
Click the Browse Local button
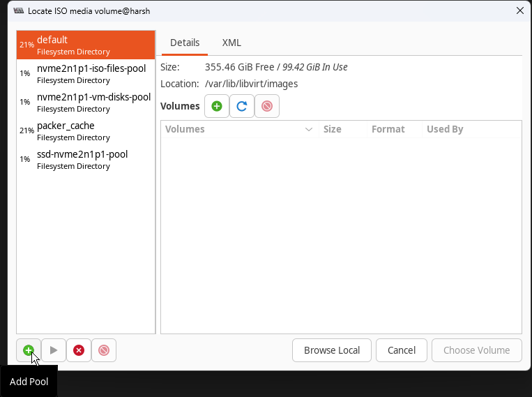(x=332, y=350)
